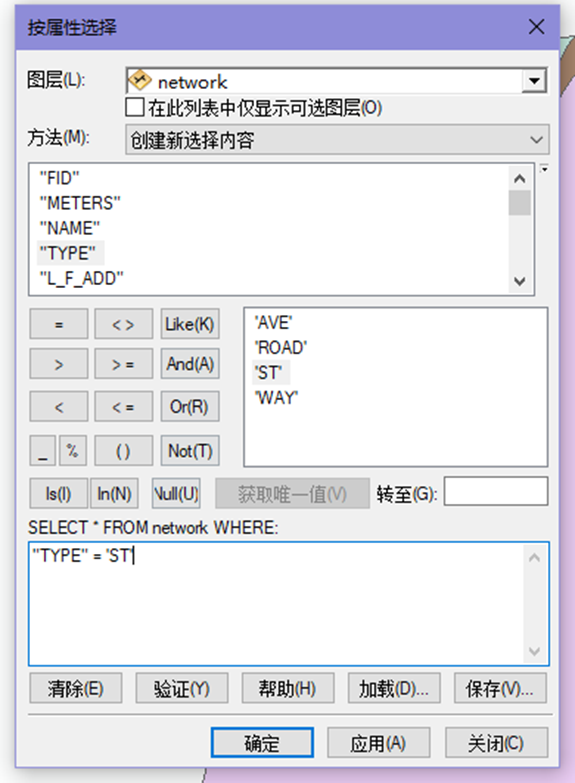Image resolution: width=575 pixels, height=783 pixels.
Task: Click the field list scrollbar down arrow
Action: tap(520, 281)
